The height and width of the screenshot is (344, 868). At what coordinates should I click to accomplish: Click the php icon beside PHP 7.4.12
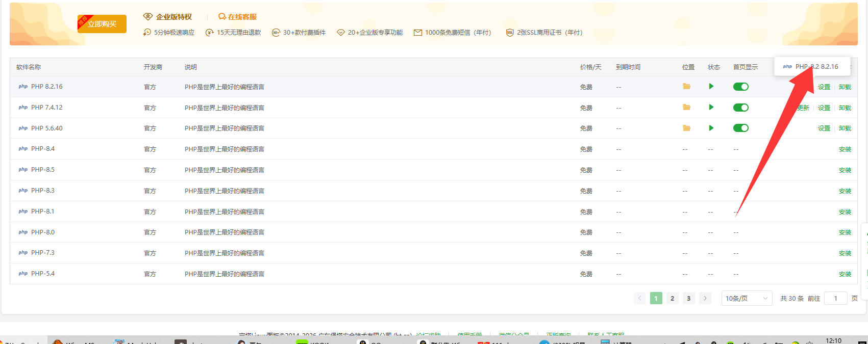tap(23, 108)
